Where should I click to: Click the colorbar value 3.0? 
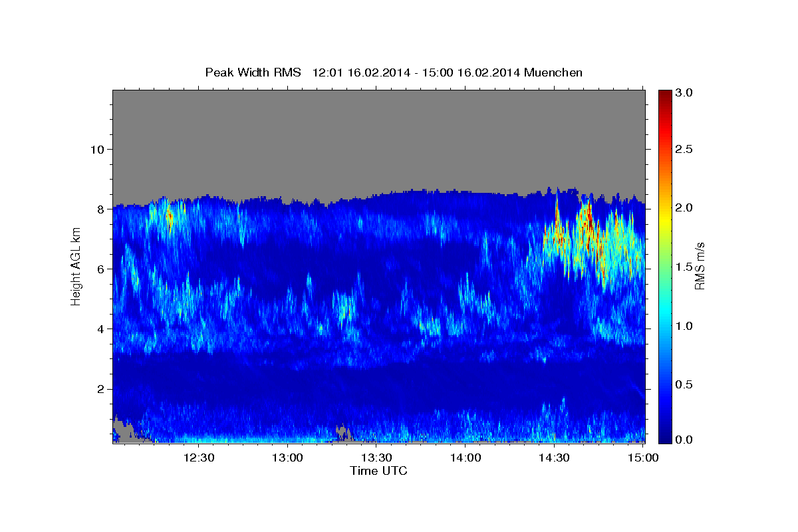coord(684,92)
